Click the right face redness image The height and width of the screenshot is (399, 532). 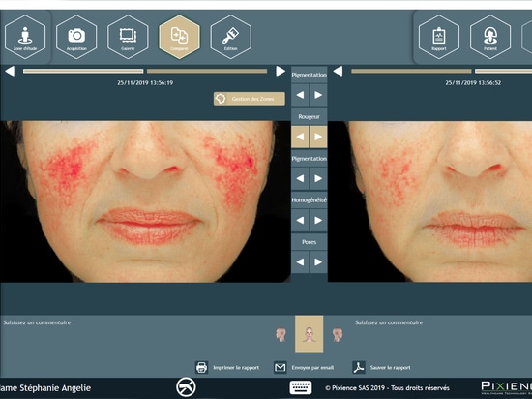click(x=429, y=201)
